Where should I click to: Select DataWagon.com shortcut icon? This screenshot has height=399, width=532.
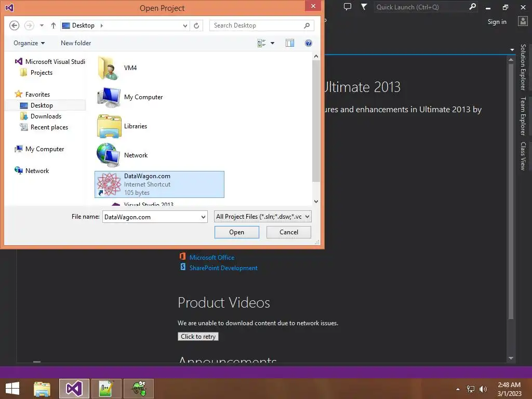pyautogui.click(x=109, y=184)
